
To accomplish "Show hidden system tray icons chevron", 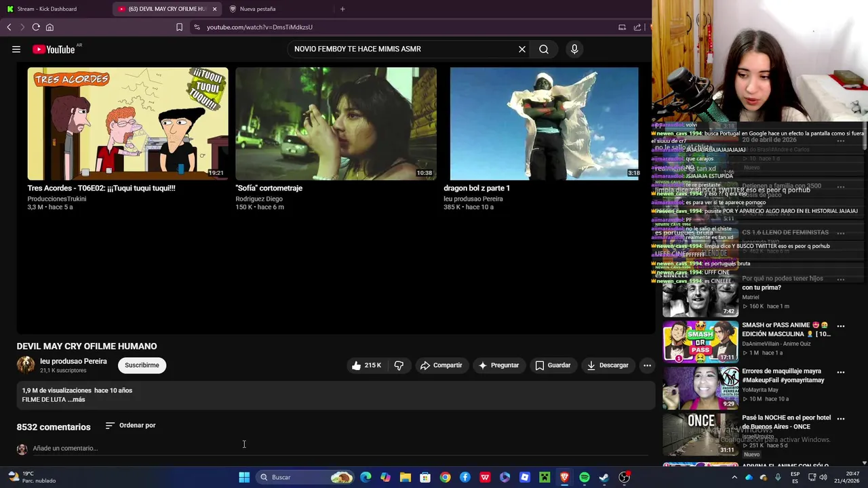I will 734,477.
